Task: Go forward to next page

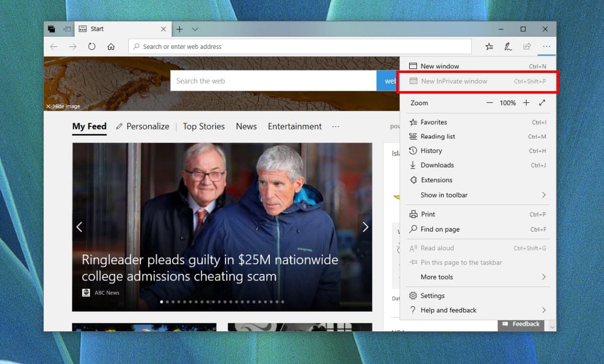Action: click(x=72, y=46)
